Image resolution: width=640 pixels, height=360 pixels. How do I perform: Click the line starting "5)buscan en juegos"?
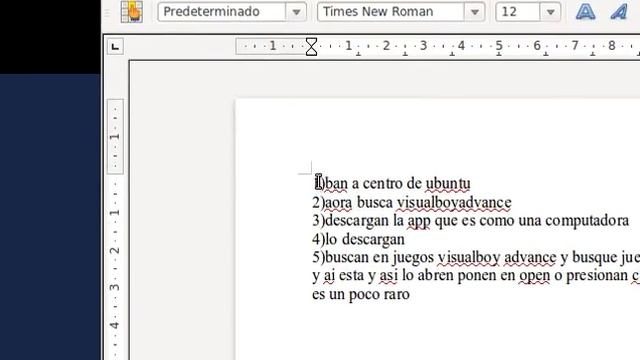(x=476, y=258)
